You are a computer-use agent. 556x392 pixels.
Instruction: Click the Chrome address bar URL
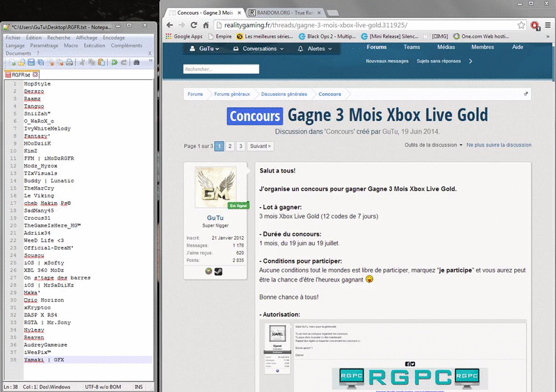point(316,25)
